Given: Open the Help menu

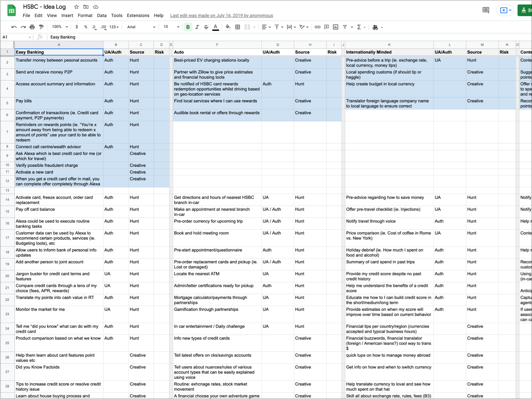Looking at the screenshot, I should point(159,15).
